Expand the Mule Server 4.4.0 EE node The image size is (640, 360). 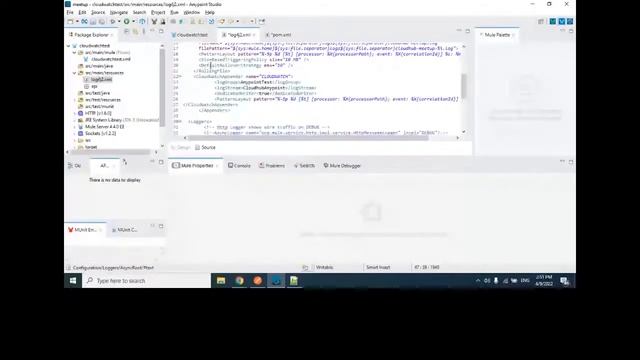point(75,127)
